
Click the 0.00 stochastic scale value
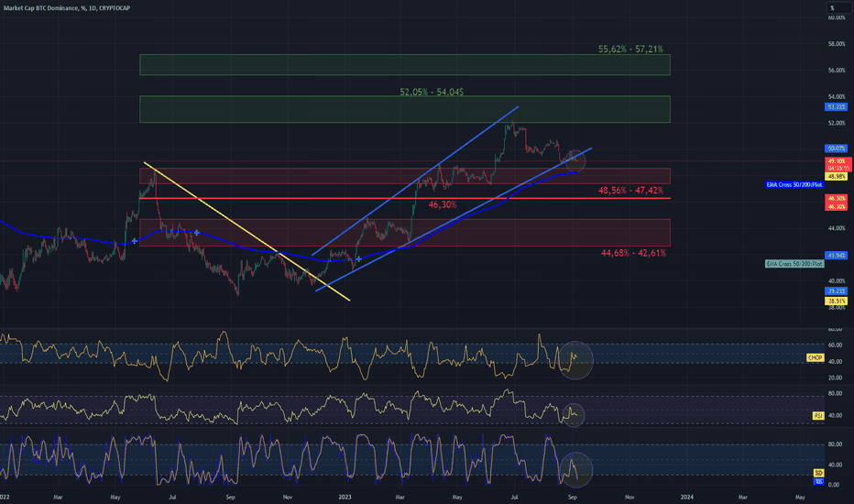834,485
